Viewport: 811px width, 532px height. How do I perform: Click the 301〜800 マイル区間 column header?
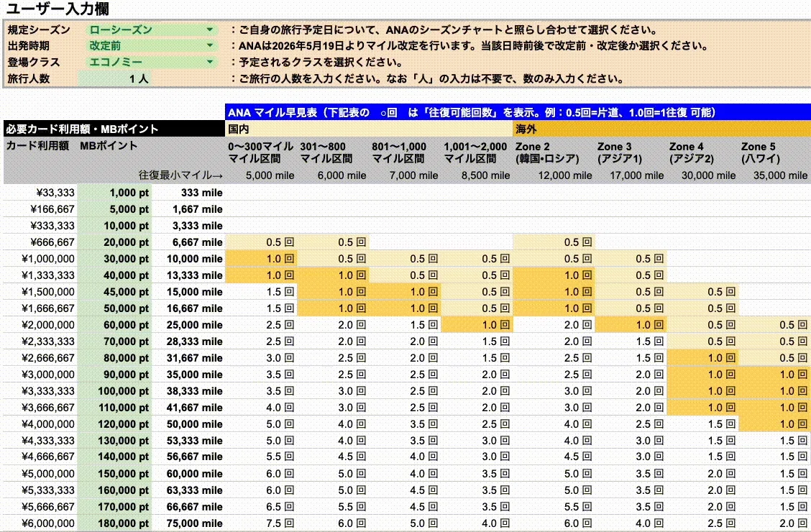(x=333, y=152)
